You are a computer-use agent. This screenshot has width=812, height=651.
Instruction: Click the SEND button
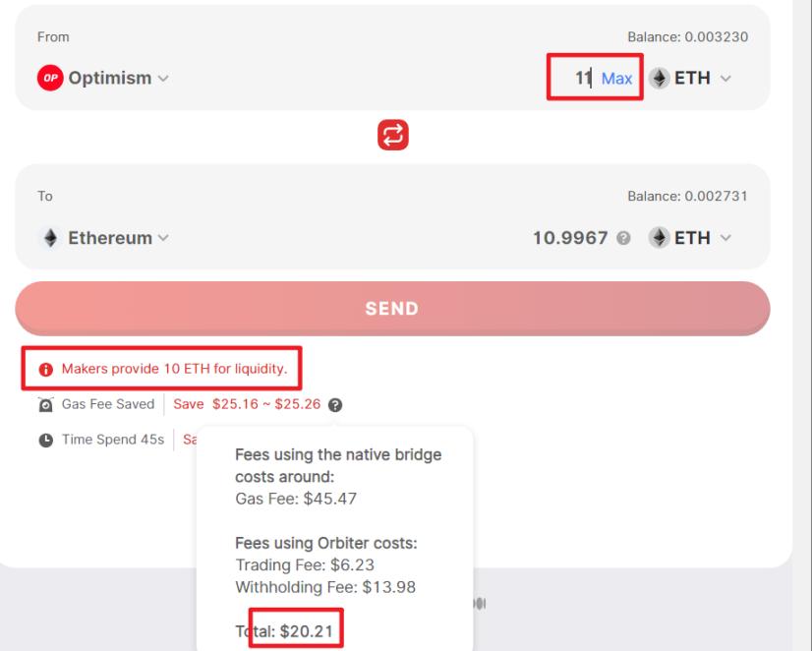[393, 309]
